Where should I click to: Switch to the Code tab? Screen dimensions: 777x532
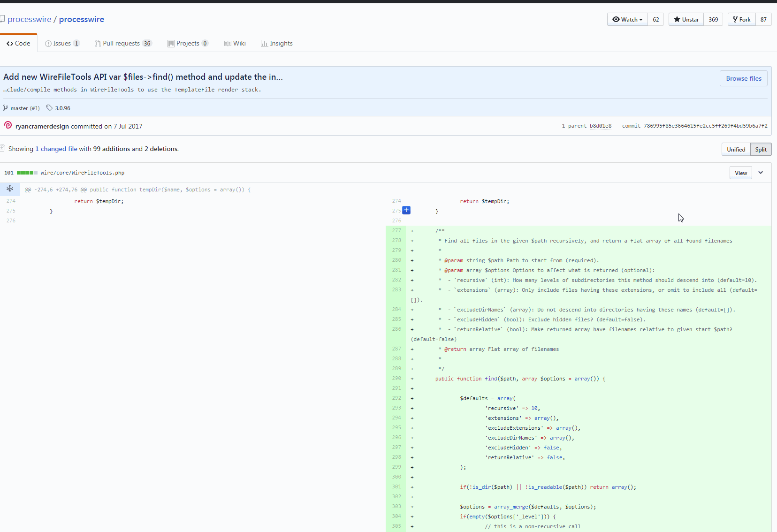[x=18, y=43]
